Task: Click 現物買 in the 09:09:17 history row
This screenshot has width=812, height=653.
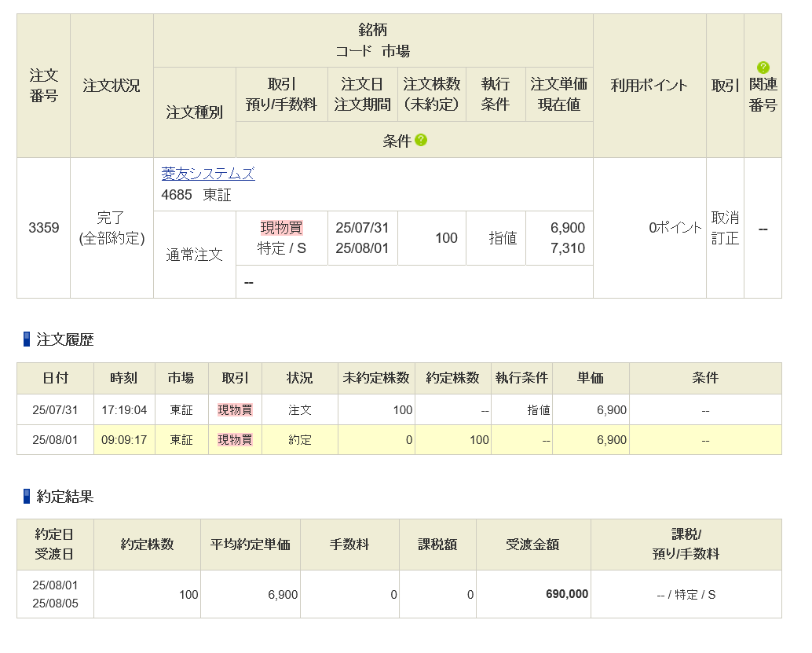Action: (235, 440)
